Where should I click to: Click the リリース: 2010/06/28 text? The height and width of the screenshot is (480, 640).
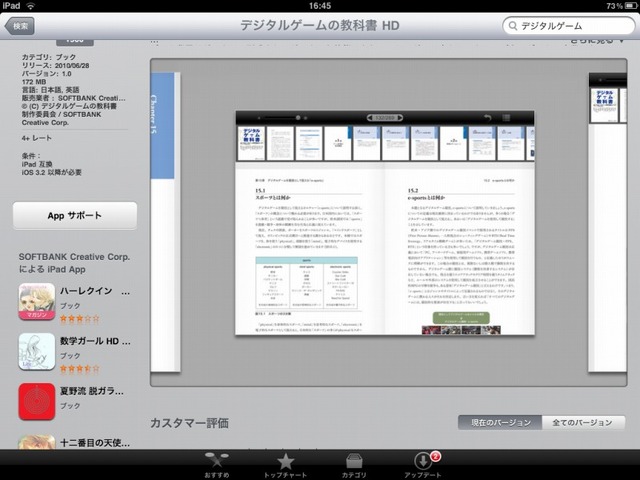click(56, 65)
